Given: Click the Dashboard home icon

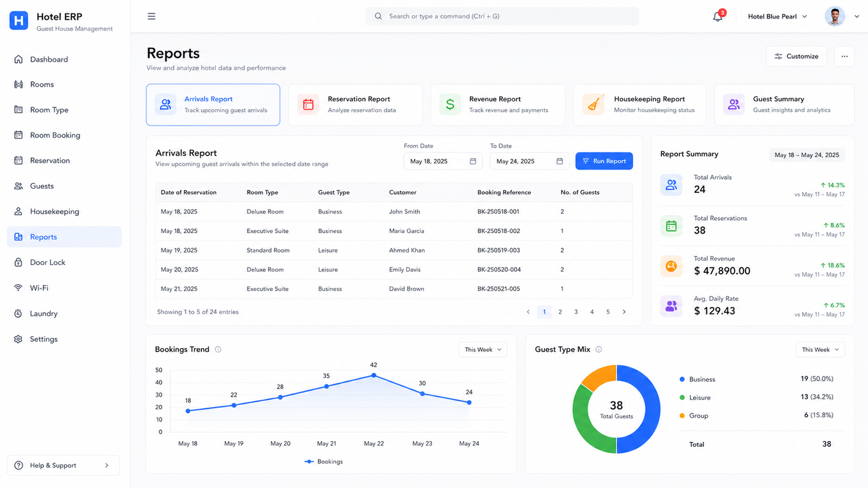Looking at the screenshot, I should (x=18, y=59).
